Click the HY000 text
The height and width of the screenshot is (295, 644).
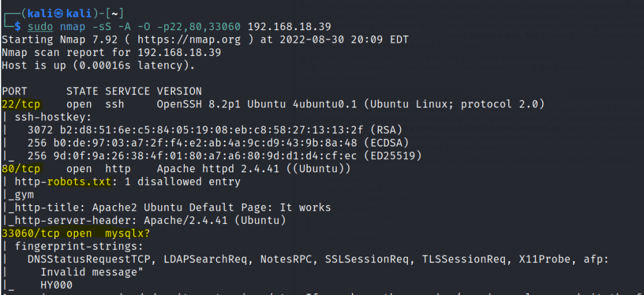click(x=57, y=284)
